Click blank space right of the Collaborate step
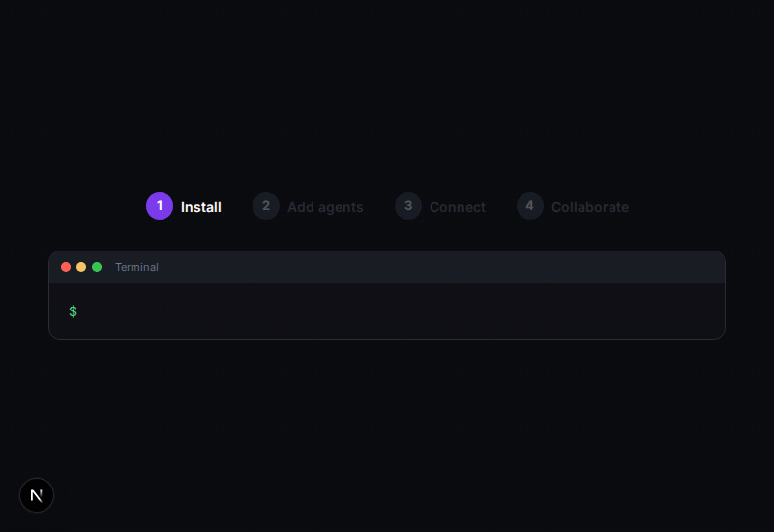774x532 pixels. 697,207
